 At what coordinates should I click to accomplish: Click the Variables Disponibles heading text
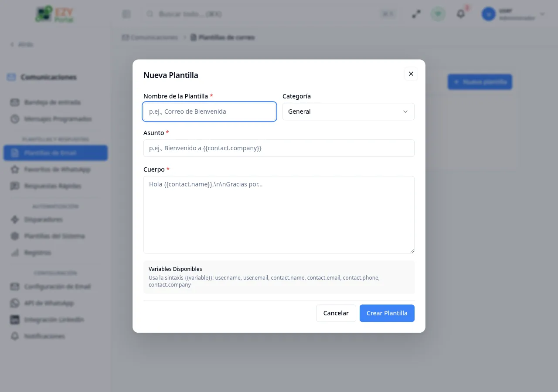click(175, 269)
